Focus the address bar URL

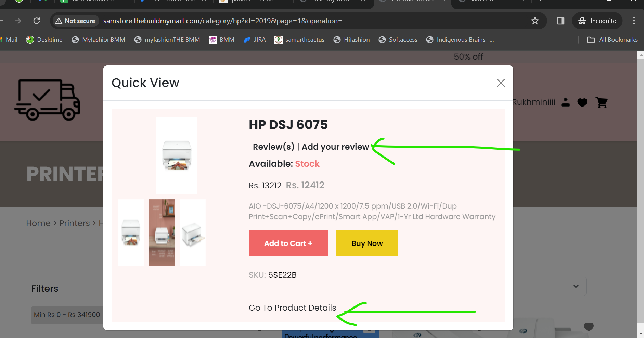tap(223, 21)
